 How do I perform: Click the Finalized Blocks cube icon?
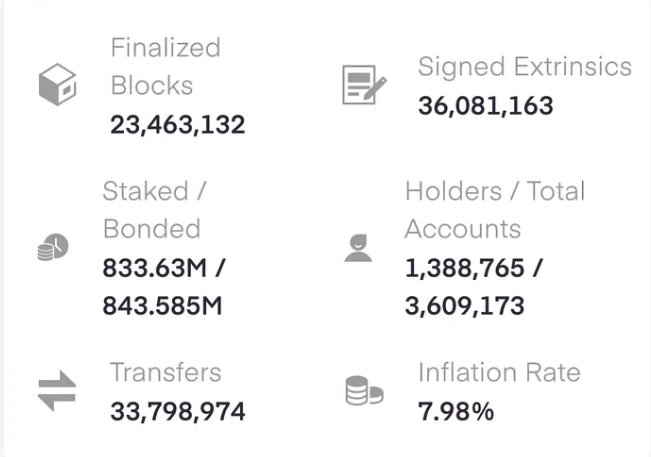57,84
